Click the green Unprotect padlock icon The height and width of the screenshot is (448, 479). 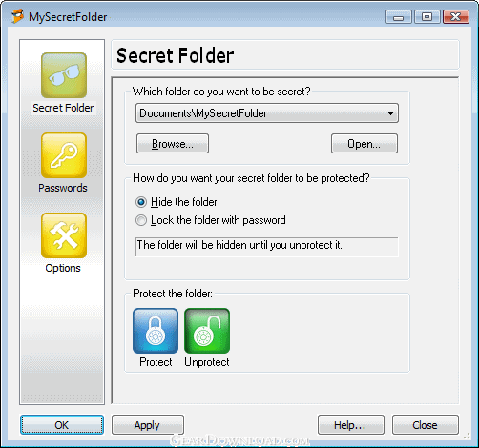tap(207, 331)
